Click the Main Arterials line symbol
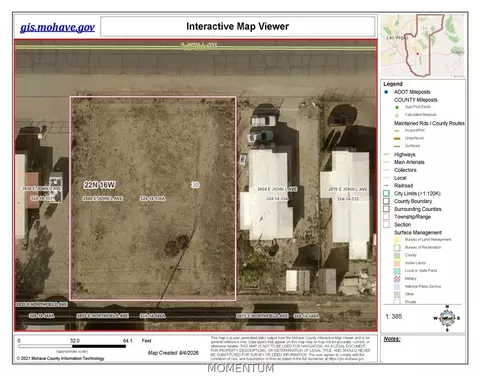Viewport: 480px width, 376px height. pos(387,162)
